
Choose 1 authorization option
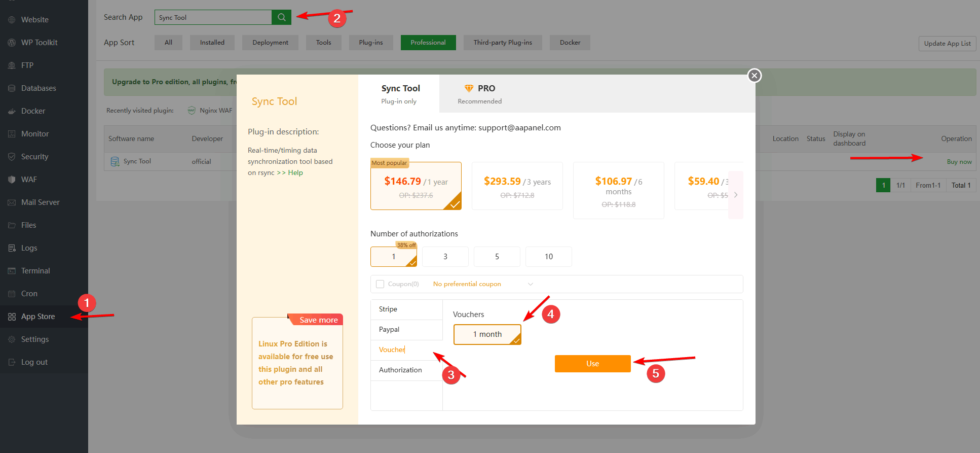(394, 257)
